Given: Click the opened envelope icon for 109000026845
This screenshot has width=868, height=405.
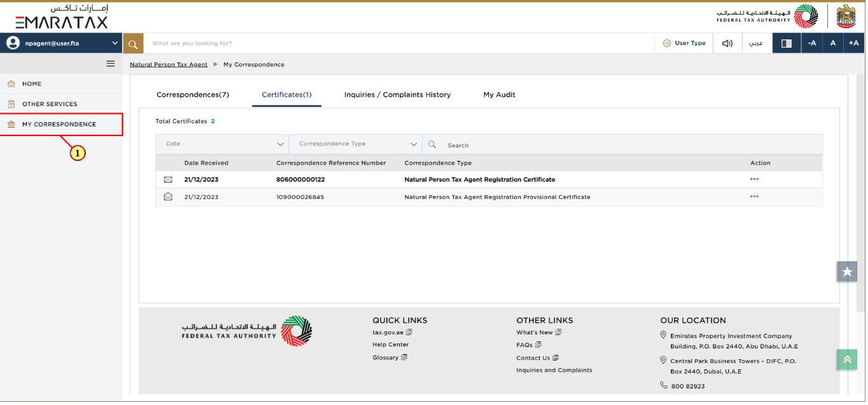Looking at the screenshot, I should click(x=168, y=197).
